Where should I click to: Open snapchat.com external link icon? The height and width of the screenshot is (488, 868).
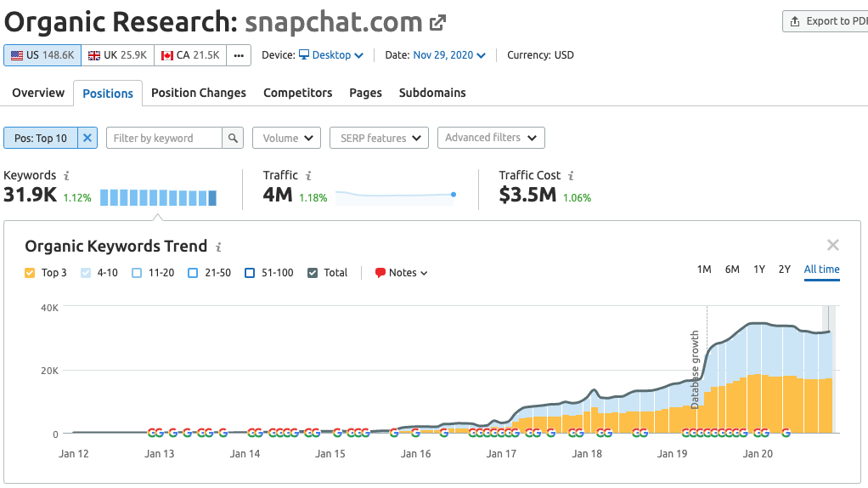(x=438, y=22)
